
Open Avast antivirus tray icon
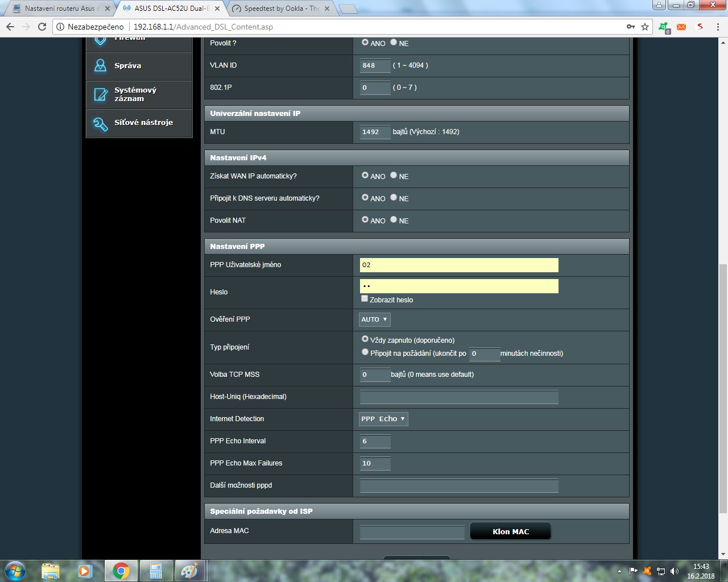647,571
